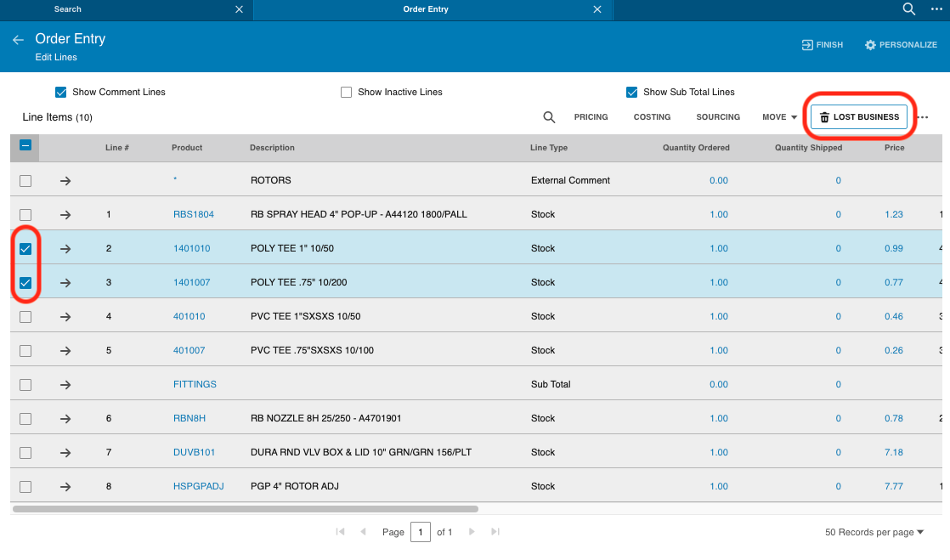Open product link DUVB101
Viewport: 950px width, 560px height.
click(x=194, y=452)
